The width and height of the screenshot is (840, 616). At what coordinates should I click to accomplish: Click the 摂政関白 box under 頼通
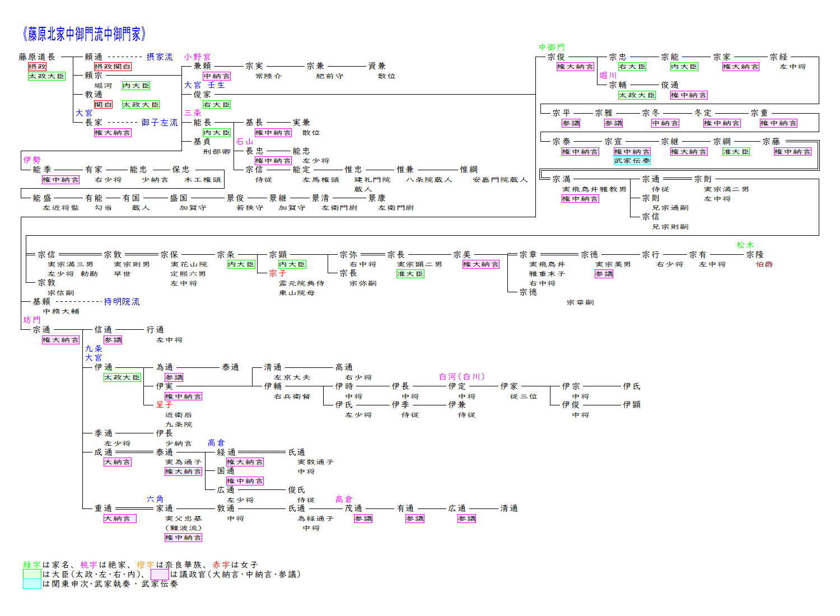[x=113, y=67]
